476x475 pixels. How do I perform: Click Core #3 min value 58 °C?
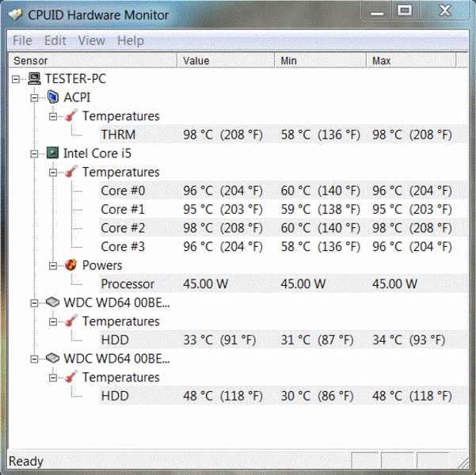click(320, 246)
